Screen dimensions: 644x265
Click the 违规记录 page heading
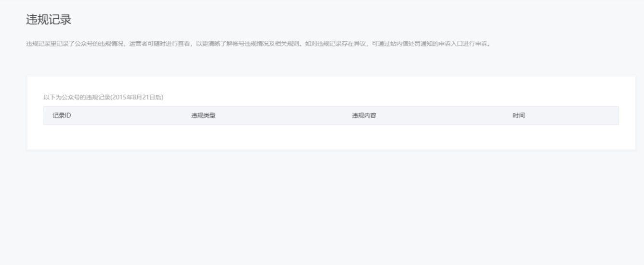pyautogui.click(x=49, y=21)
